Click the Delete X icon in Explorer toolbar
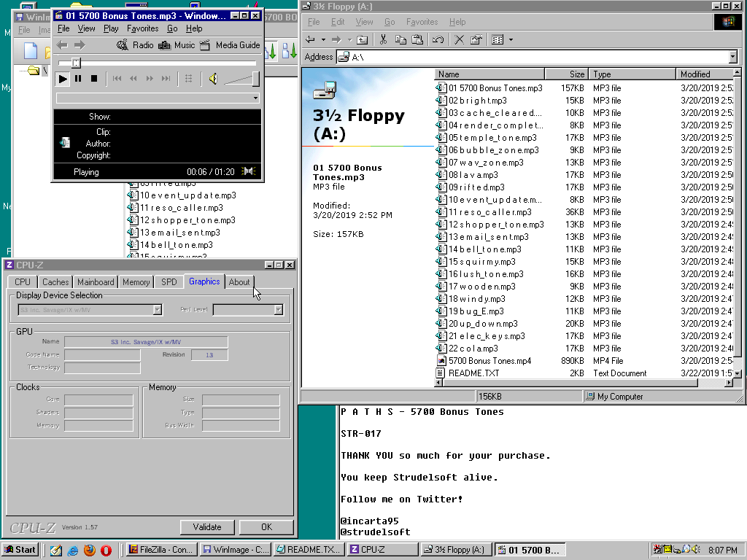This screenshot has height=560, width=747. coord(459,39)
